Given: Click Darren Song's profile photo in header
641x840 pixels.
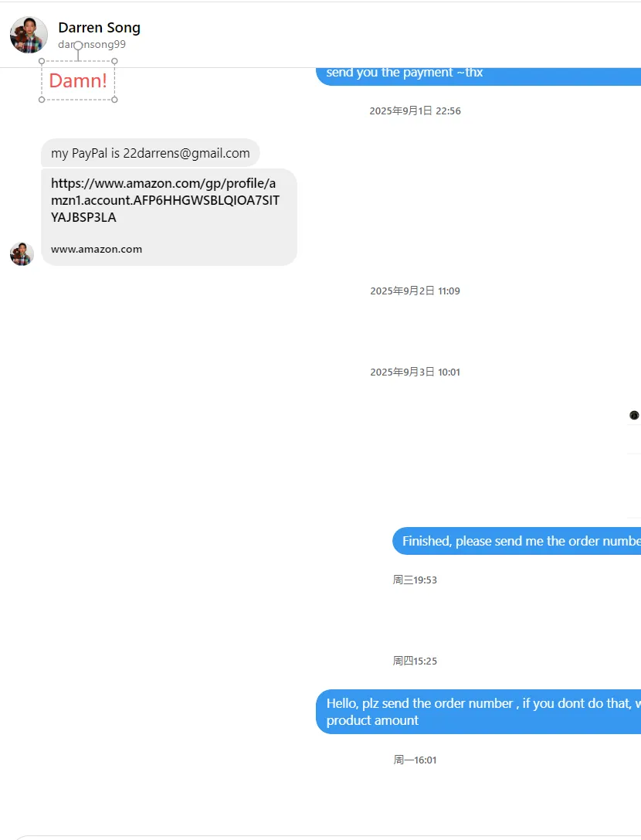Looking at the screenshot, I should click(29, 35).
